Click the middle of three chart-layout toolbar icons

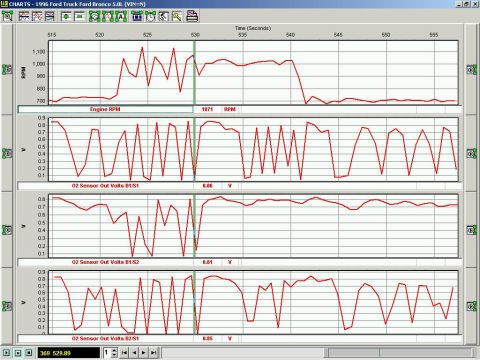[37, 16]
